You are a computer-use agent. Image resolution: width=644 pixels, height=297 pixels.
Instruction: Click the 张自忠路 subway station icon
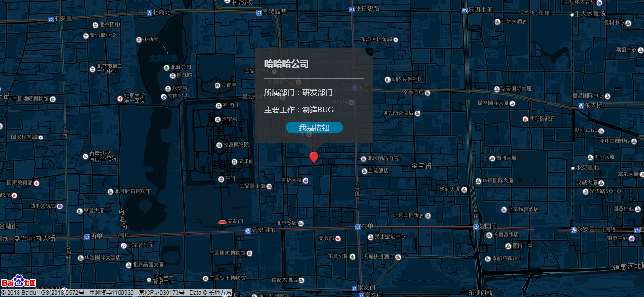[352, 9]
